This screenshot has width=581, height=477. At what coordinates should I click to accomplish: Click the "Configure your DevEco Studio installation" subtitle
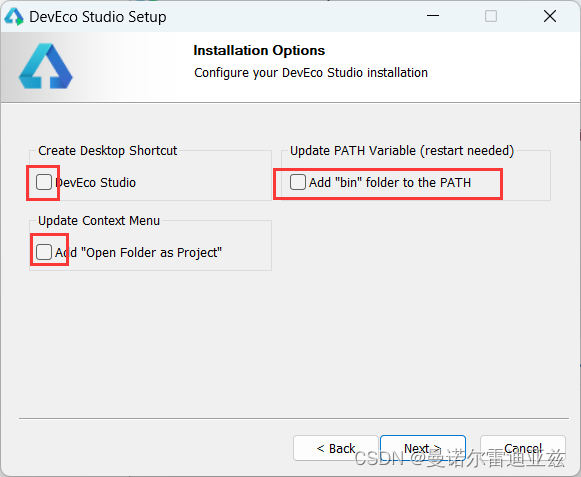[x=311, y=73]
